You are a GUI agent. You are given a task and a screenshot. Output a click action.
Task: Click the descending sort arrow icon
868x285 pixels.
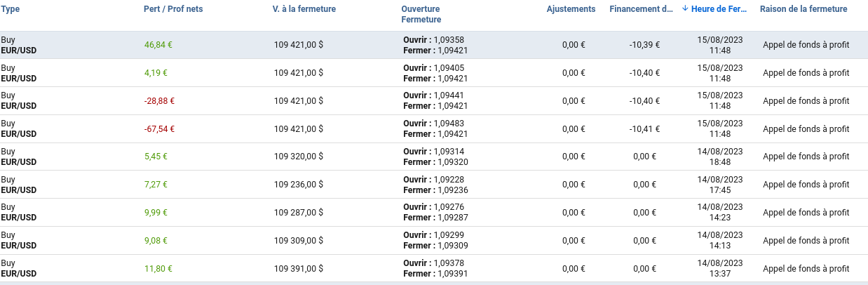point(685,9)
